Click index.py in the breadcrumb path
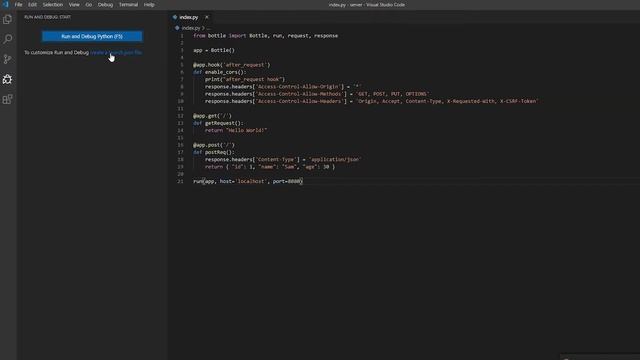Screen dimensions: 640x360 coord(191,28)
